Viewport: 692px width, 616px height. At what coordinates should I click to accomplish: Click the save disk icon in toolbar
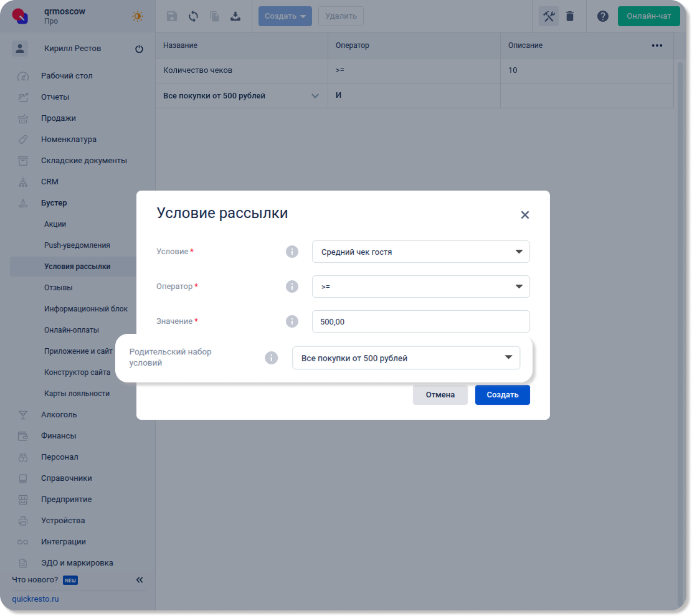tap(172, 17)
